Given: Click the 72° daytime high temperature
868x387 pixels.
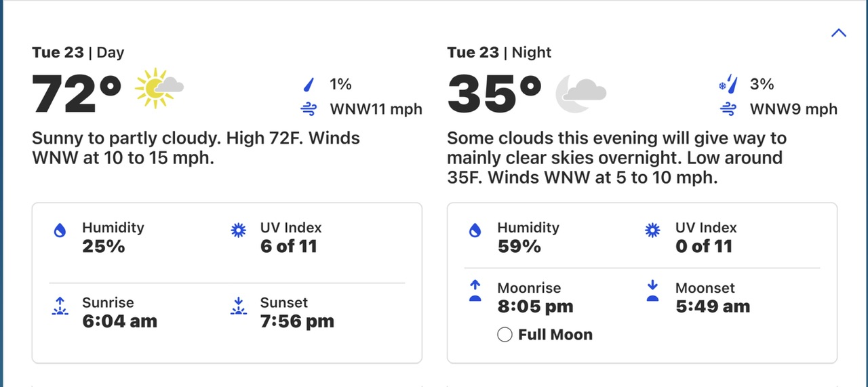Looking at the screenshot, I should tap(77, 94).
